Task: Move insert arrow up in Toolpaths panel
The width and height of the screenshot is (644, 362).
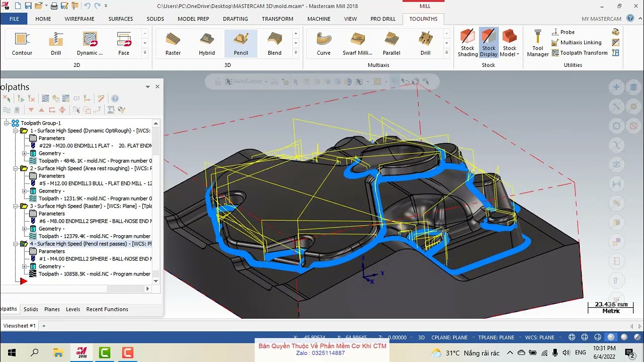Action: (41, 110)
